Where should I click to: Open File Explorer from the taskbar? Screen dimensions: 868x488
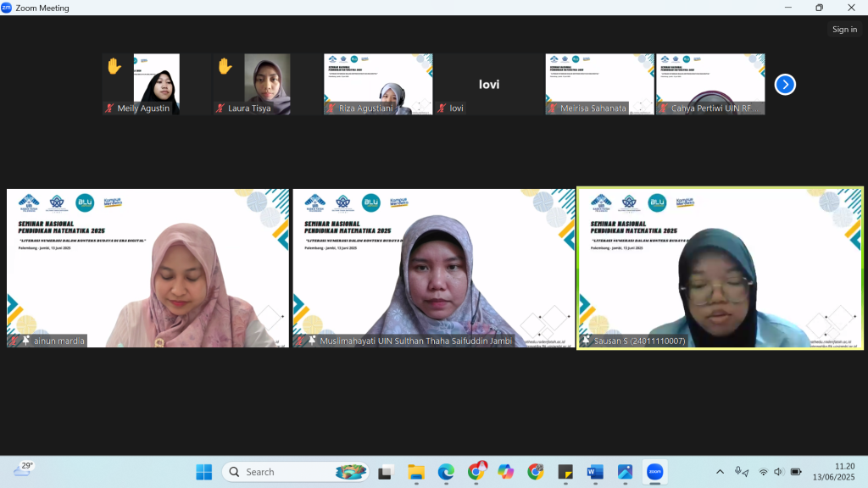pos(416,472)
